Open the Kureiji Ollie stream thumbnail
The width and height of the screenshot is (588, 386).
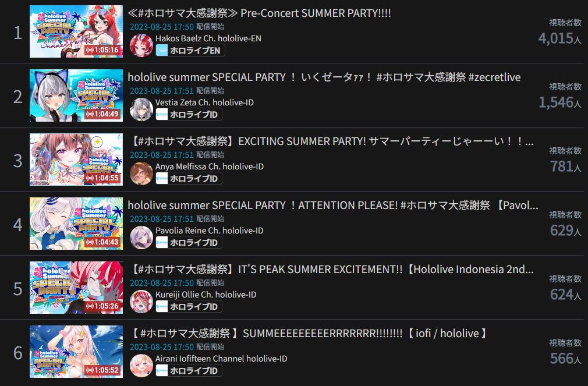coord(76,288)
